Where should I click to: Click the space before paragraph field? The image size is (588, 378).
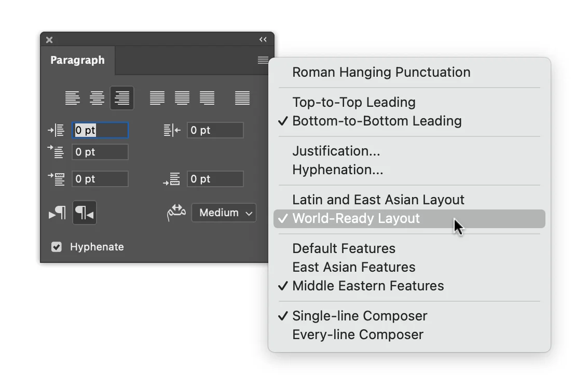pyautogui.click(x=100, y=179)
